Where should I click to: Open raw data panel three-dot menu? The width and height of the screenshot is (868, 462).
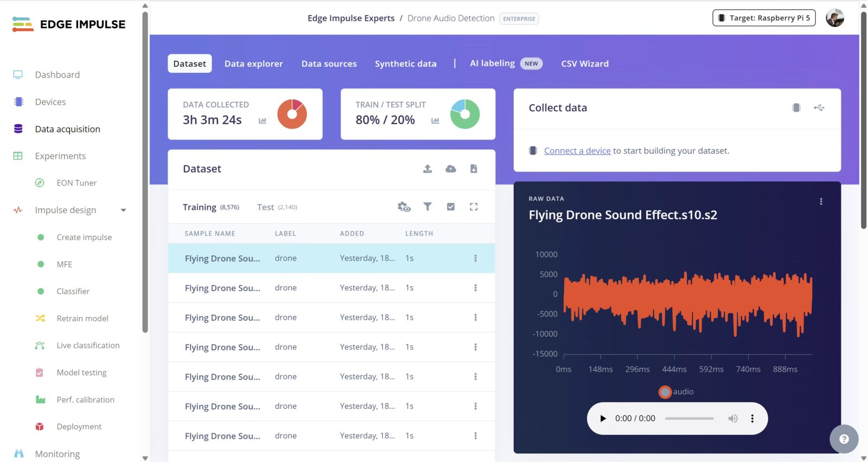pos(821,201)
